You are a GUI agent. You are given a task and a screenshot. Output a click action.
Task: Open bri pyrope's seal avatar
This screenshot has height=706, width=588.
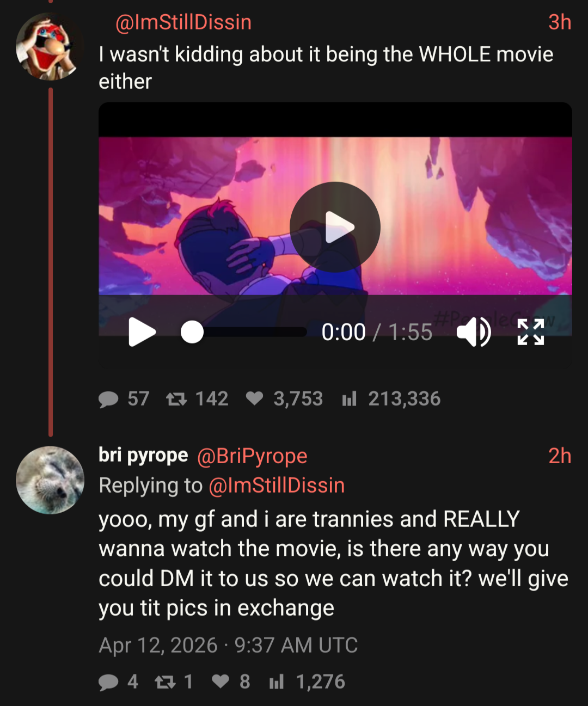coord(50,480)
